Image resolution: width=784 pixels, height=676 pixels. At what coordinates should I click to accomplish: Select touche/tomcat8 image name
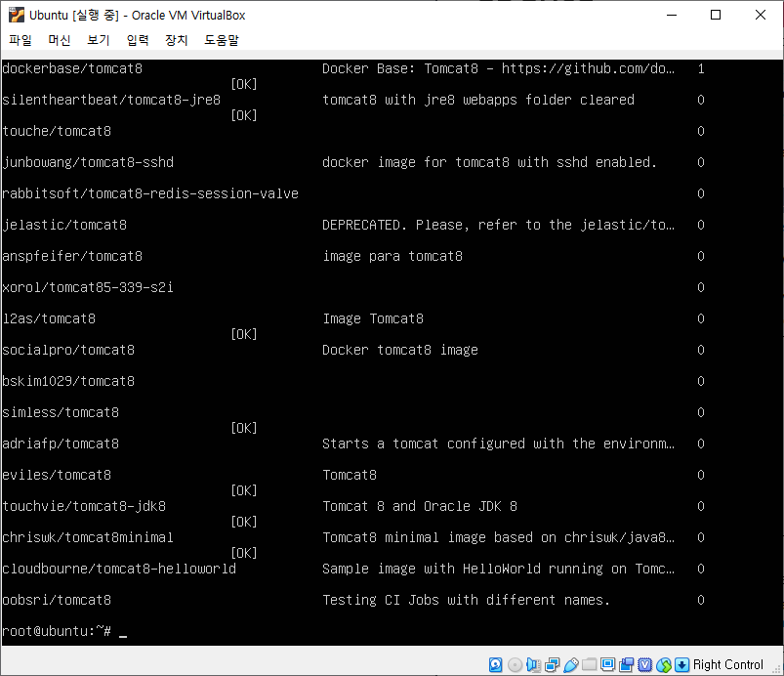point(57,131)
